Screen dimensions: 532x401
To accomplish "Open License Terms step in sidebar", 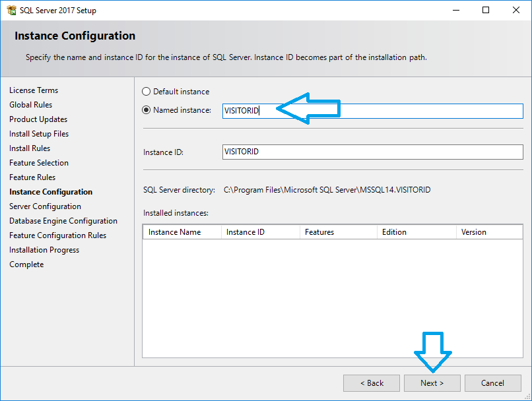I will point(34,90).
